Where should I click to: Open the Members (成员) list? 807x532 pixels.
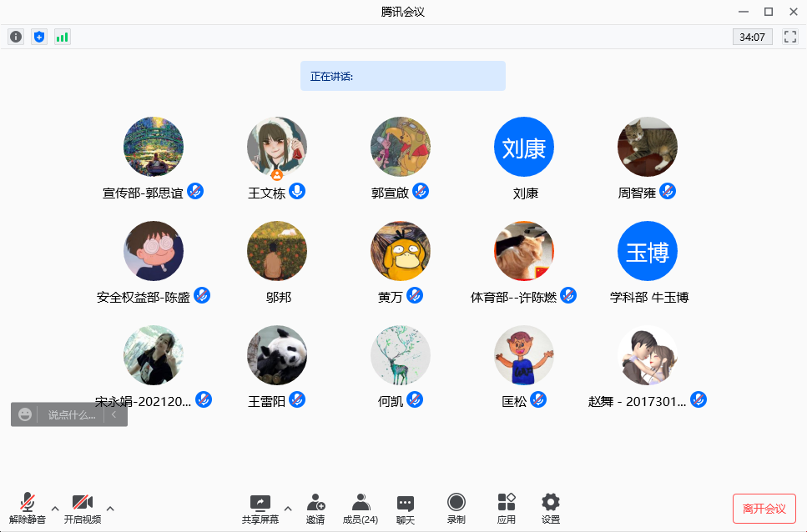[361, 508]
